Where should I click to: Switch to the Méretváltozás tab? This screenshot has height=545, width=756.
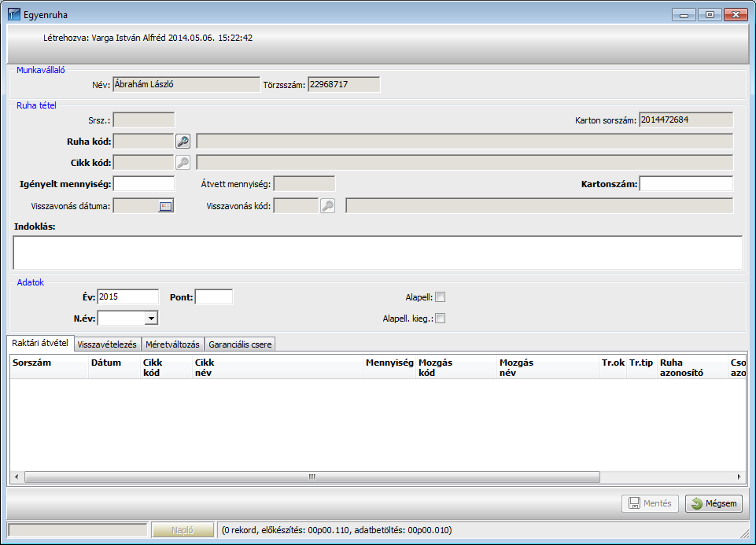tap(172, 344)
